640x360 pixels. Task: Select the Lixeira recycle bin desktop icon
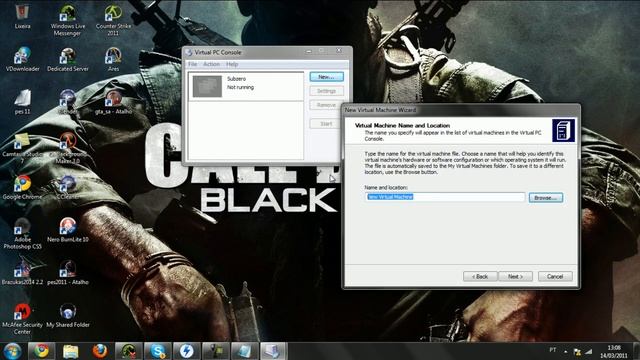tap(22, 17)
